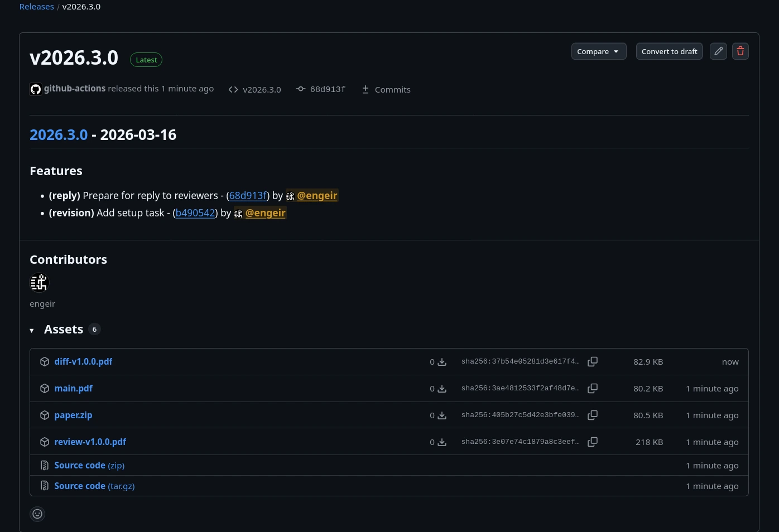The height and width of the screenshot is (532, 779).
Task: Copy the sha256 hash for diff-v1.0.0.pdf
Action: tap(593, 362)
